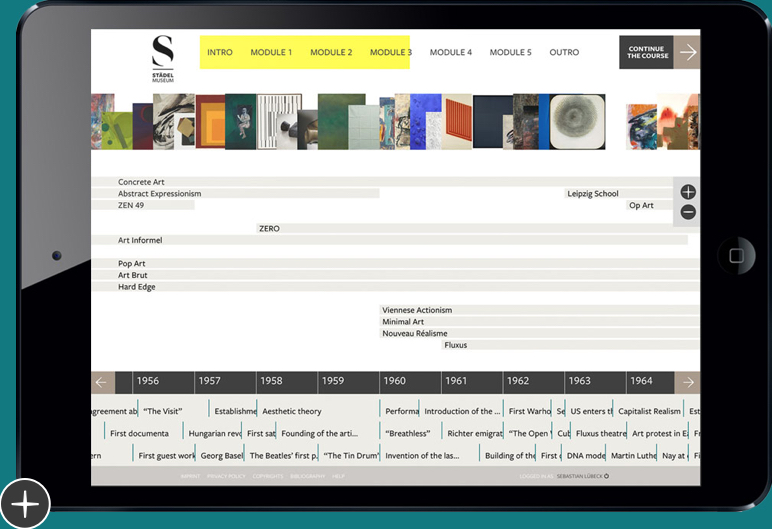This screenshot has width=772, height=529.
Task: Click the arrow beside Continue the Course
Action: pyautogui.click(x=687, y=52)
